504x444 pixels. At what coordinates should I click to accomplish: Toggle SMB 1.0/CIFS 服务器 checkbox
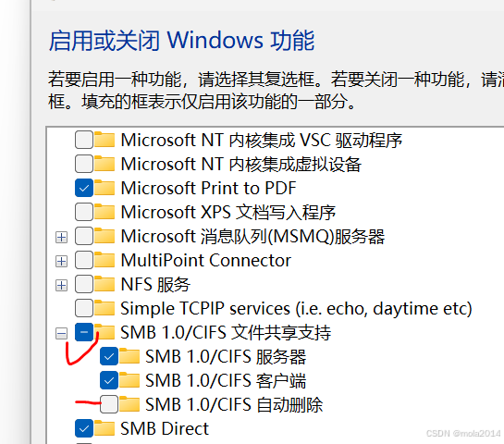(x=109, y=356)
